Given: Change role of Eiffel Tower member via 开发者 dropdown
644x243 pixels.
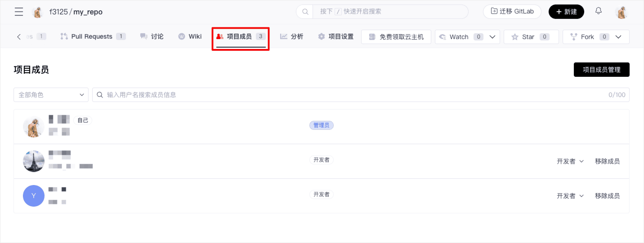Looking at the screenshot, I should (x=570, y=161).
